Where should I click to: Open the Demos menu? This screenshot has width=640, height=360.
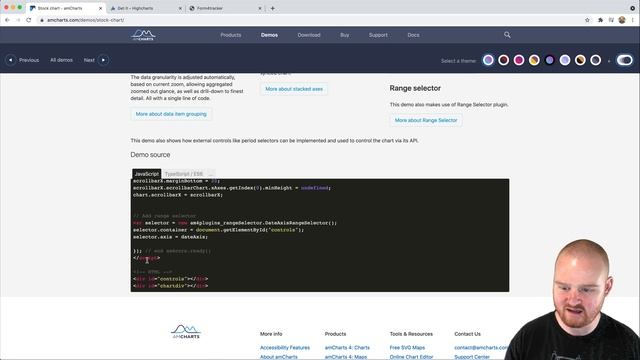[x=269, y=35]
